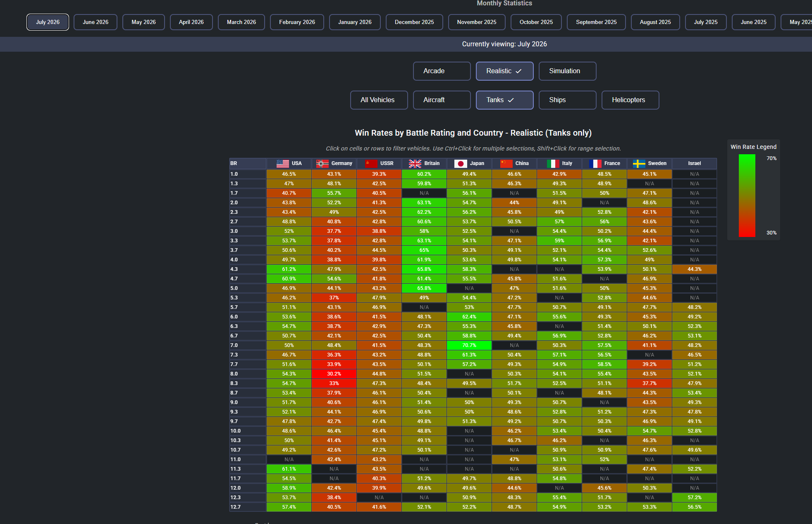Click the Japan flag icon

pyautogui.click(x=461, y=163)
